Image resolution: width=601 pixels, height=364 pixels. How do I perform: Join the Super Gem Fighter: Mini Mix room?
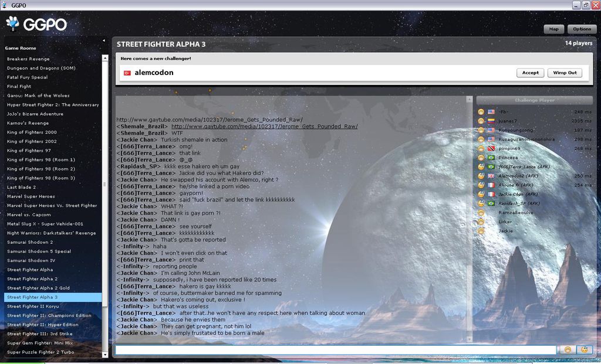click(53, 343)
